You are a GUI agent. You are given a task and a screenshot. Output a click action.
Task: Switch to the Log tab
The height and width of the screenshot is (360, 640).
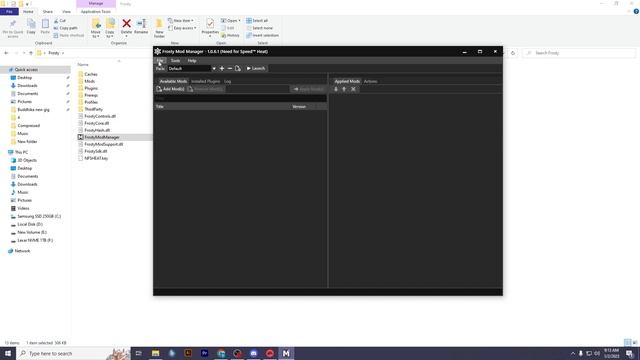point(227,81)
